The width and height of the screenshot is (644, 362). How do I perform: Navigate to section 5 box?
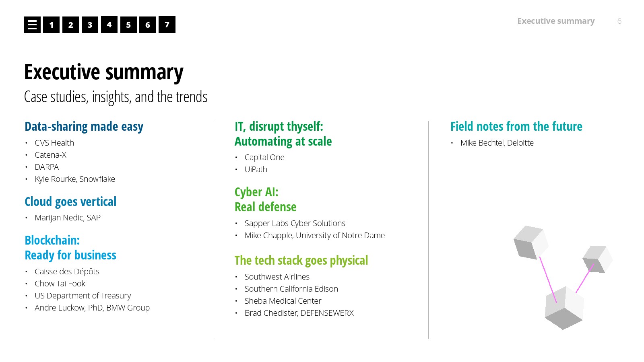[x=128, y=25]
